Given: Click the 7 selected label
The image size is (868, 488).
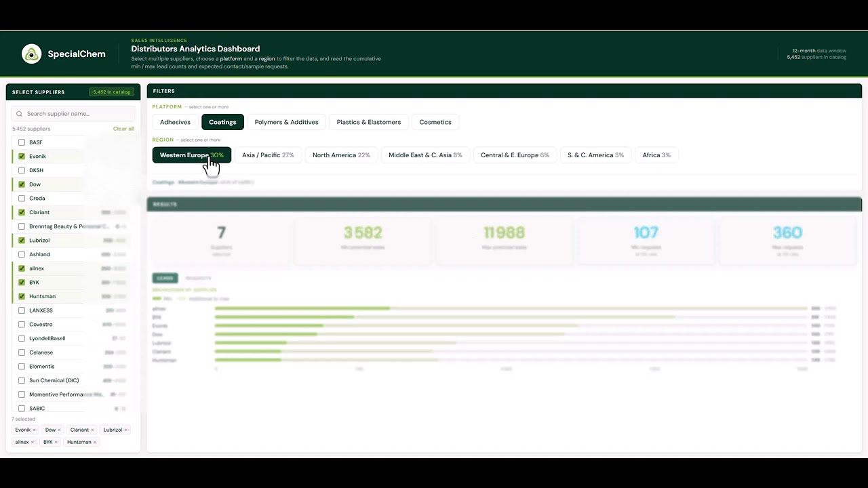Looking at the screenshot, I should [x=24, y=419].
